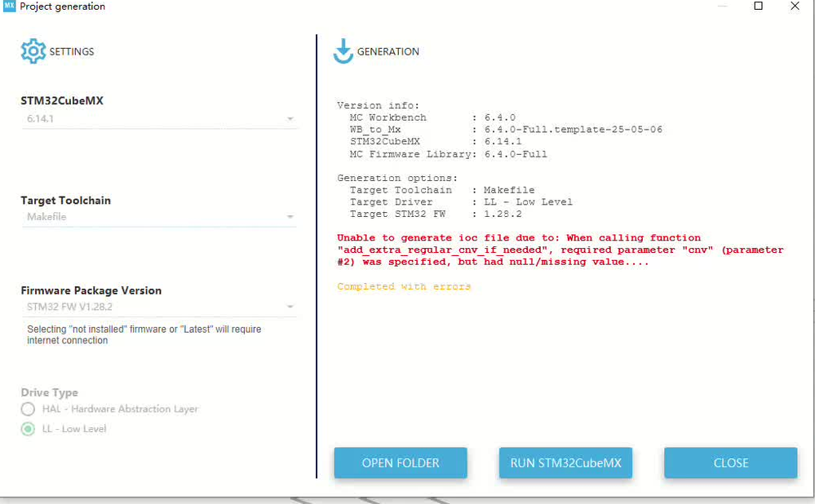The image size is (815, 504).
Task: Click the OPEN FOLDER button
Action: [401, 462]
